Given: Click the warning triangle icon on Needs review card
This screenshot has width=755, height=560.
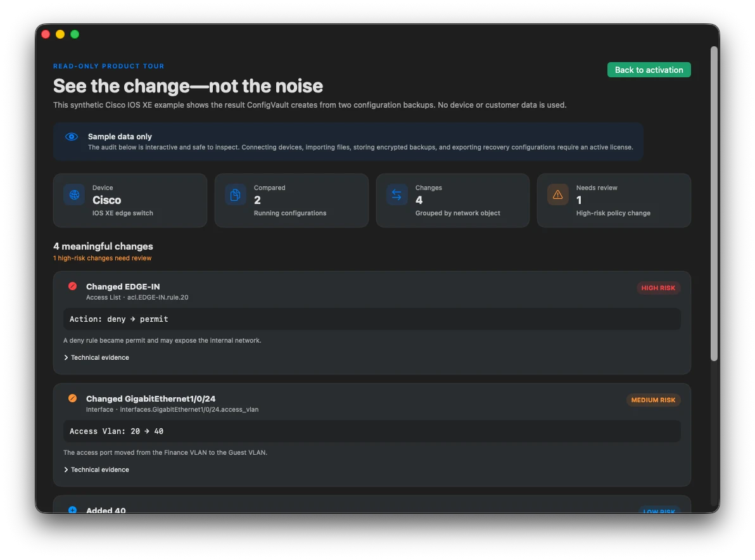Looking at the screenshot, I should click(x=557, y=194).
